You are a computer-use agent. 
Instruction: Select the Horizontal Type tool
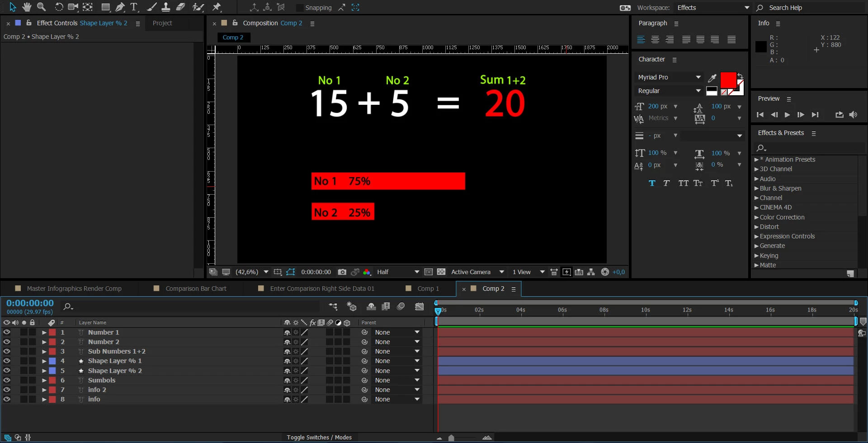click(134, 7)
